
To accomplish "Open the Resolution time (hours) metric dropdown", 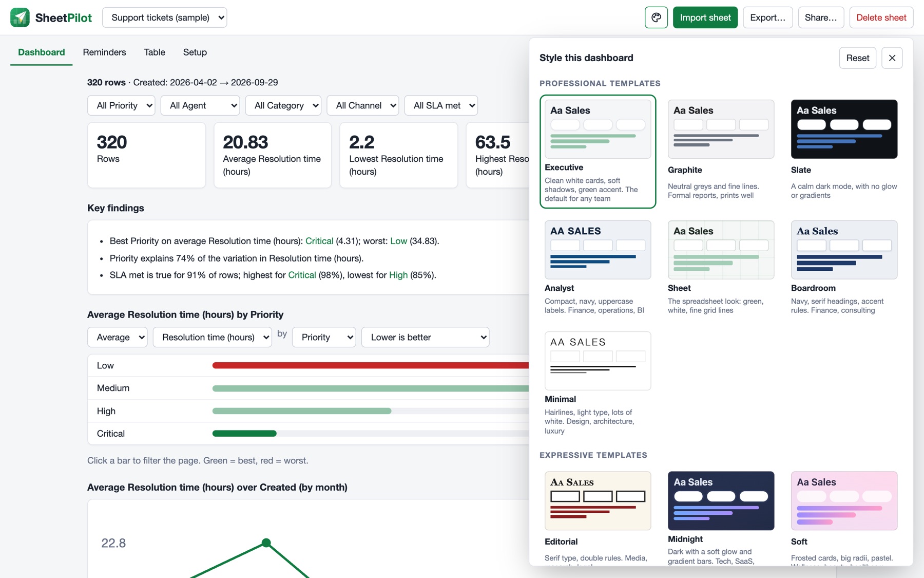I will 213,337.
